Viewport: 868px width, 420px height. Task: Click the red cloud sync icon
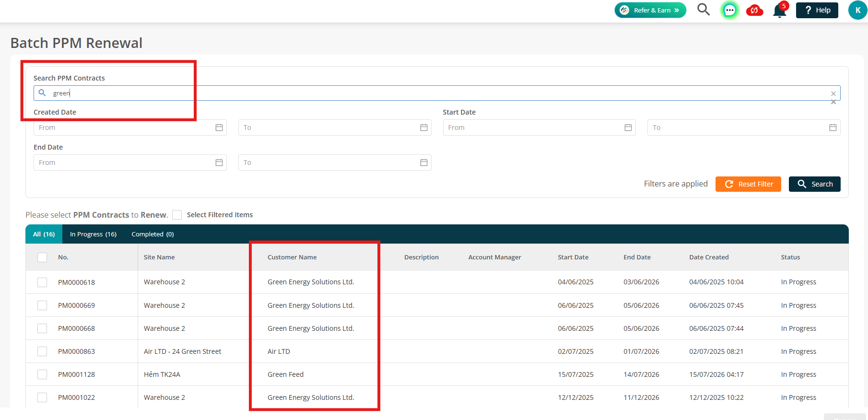click(755, 10)
